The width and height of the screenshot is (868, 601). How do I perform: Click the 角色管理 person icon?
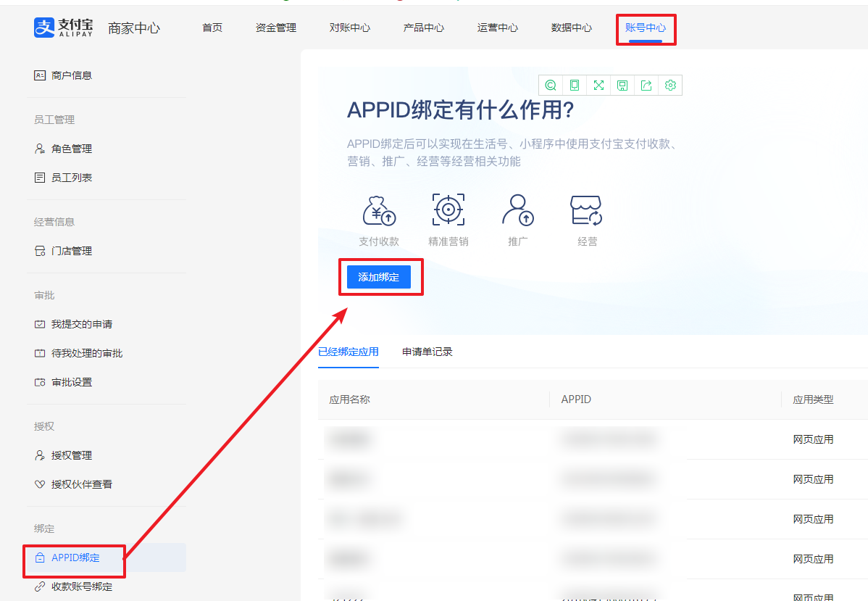40,149
